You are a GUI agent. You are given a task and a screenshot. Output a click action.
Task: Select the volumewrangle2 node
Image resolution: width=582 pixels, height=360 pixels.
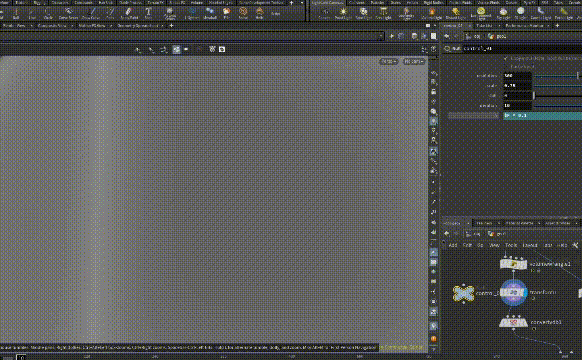(x=513, y=264)
